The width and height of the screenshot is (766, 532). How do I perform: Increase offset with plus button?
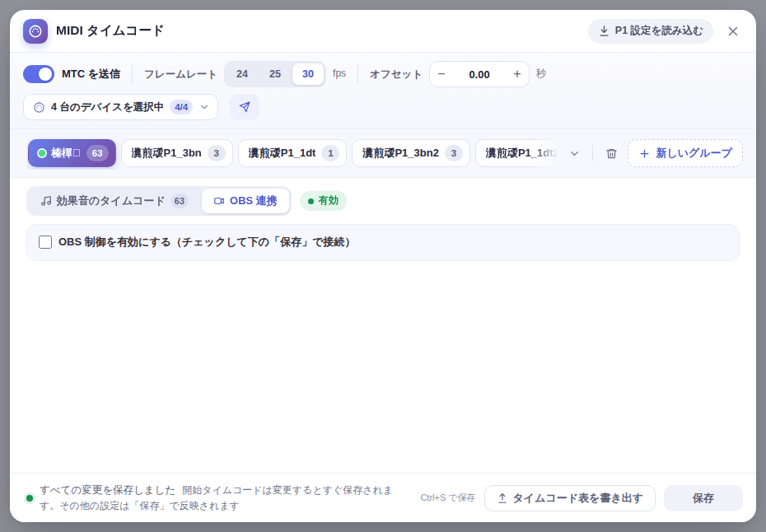coord(517,74)
